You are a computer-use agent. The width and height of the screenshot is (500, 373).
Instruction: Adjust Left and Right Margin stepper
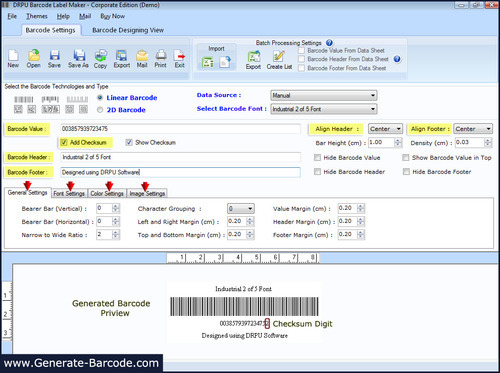tap(250, 221)
